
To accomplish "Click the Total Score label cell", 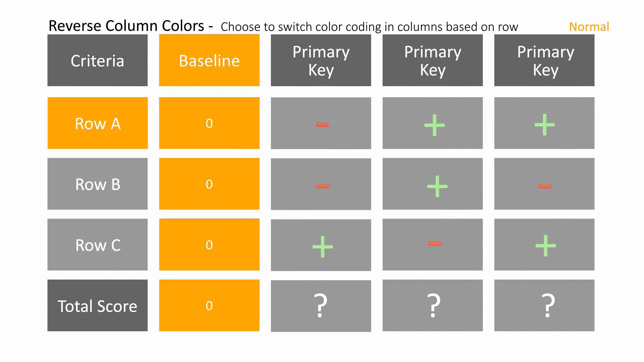I will pyautogui.click(x=98, y=305).
